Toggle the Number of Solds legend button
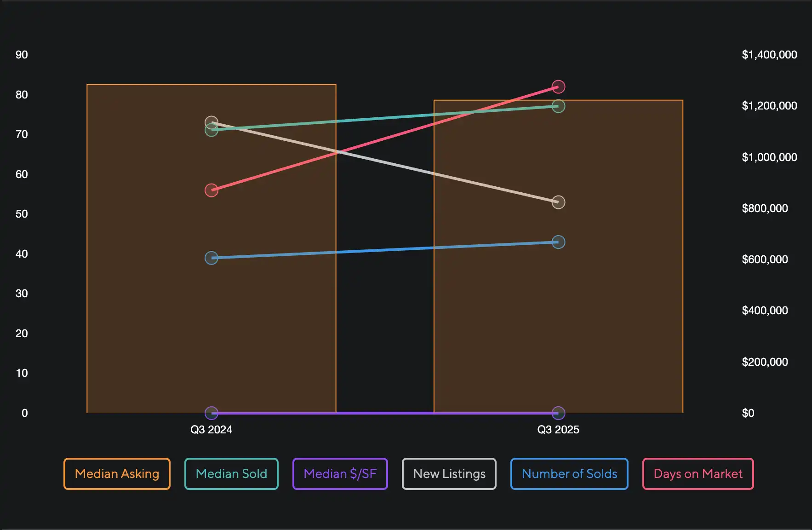 (x=569, y=474)
